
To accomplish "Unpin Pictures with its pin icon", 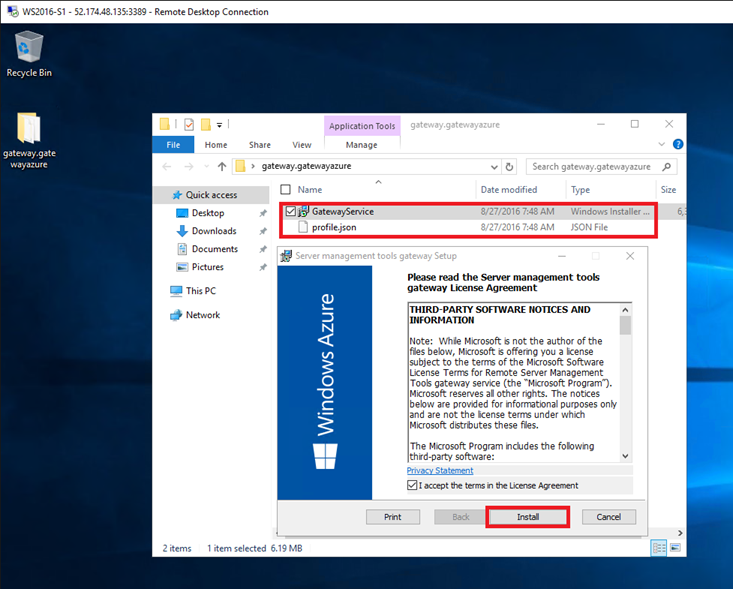I will (263, 267).
